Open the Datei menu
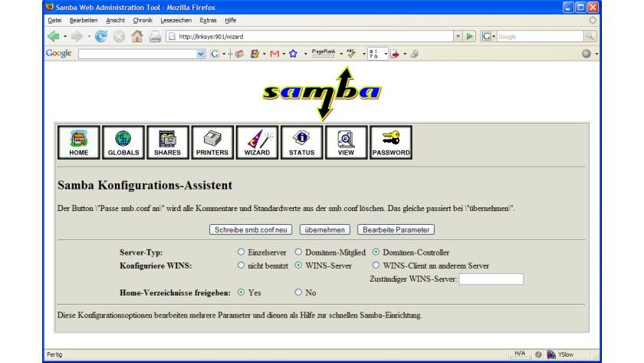The image size is (644, 363). click(54, 20)
